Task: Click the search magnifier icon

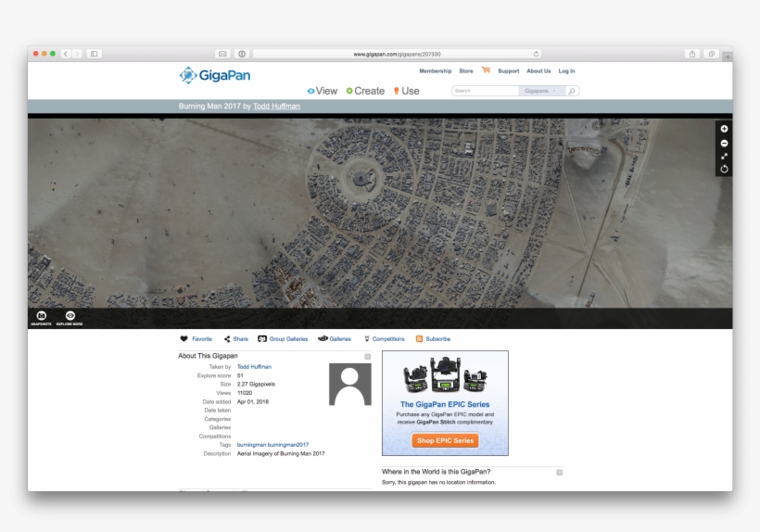Action: pos(572,91)
